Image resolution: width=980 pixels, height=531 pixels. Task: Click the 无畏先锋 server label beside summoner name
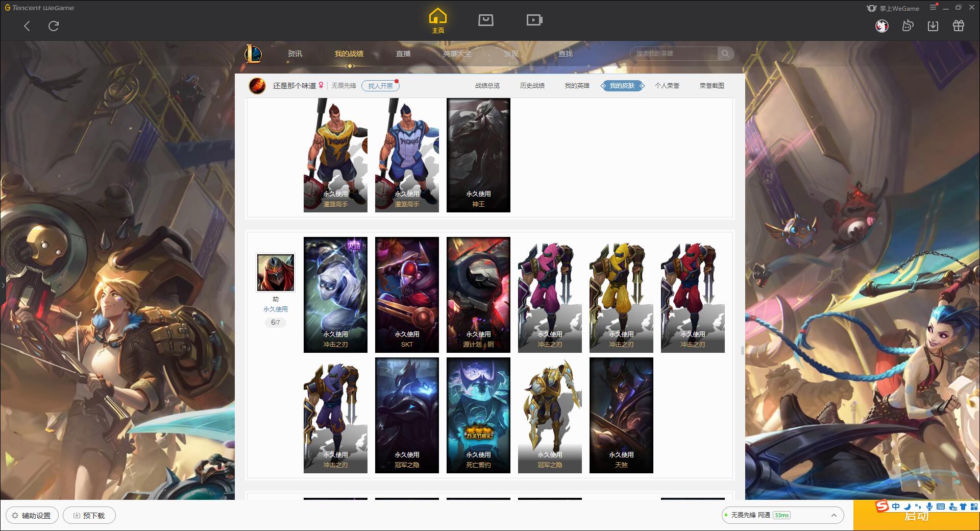(x=344, y=86)
